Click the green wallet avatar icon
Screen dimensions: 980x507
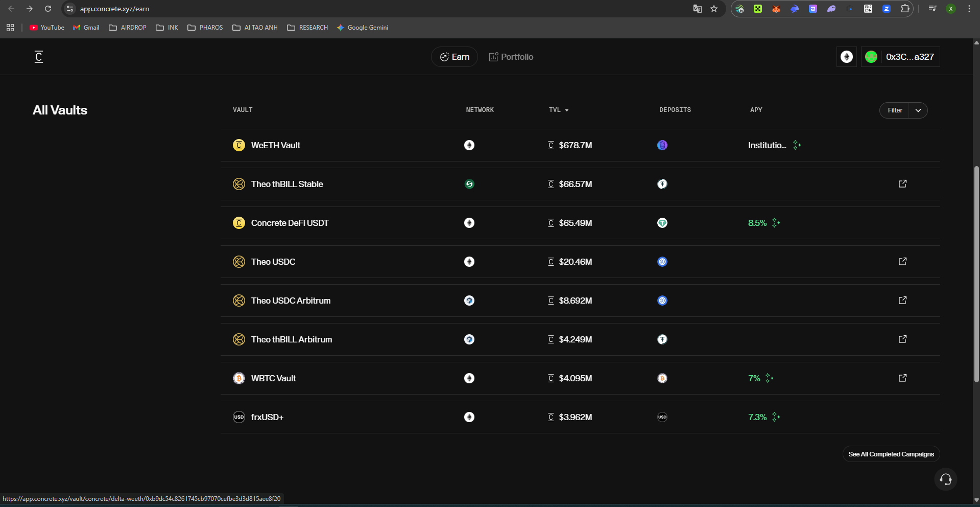(871, 57)
